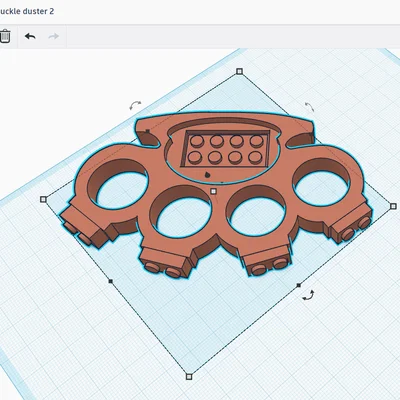The image size is (400, 400).
Task: Click the redo arrow
Action: [54, 36]
